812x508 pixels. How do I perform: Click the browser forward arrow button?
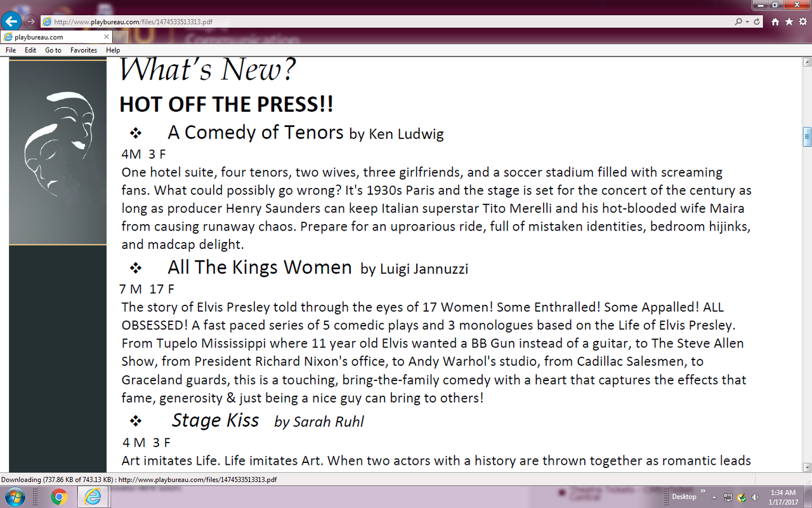(x=30, y=22)
